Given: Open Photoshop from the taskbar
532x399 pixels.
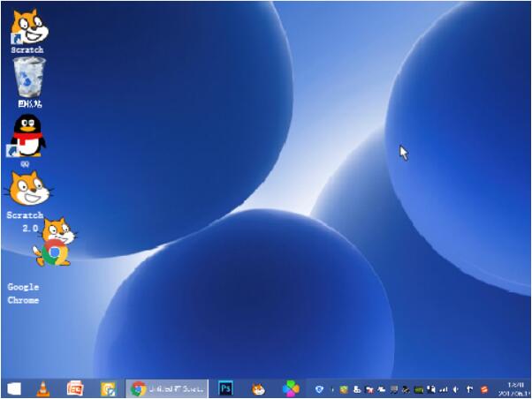Looking at the screenshot, I should [225, 388].
